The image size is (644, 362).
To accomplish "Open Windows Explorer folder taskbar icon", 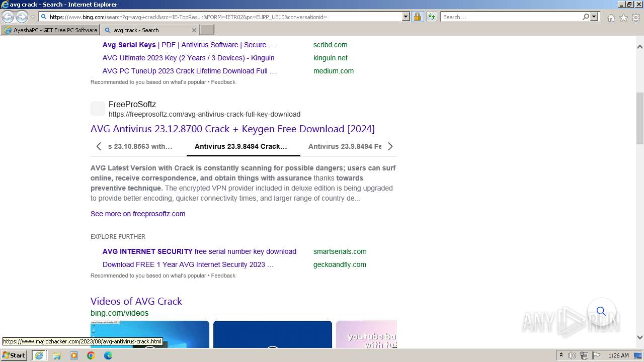I will [57, 355].
